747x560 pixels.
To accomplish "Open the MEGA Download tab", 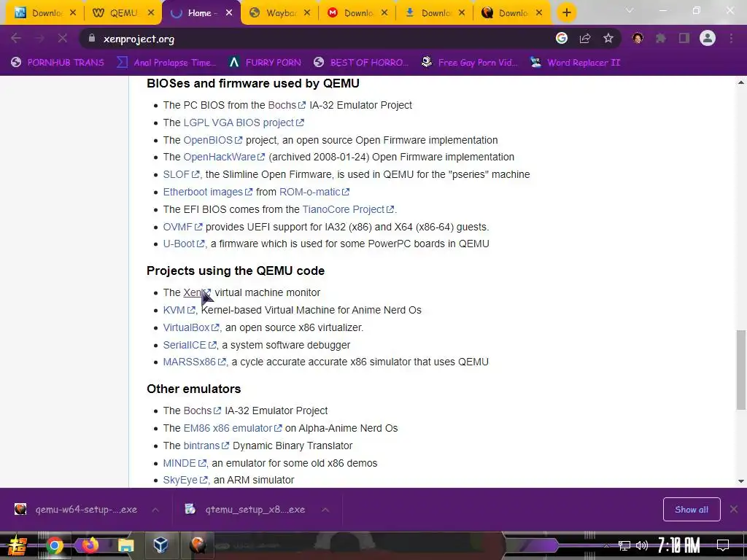I will click(355, 13).
